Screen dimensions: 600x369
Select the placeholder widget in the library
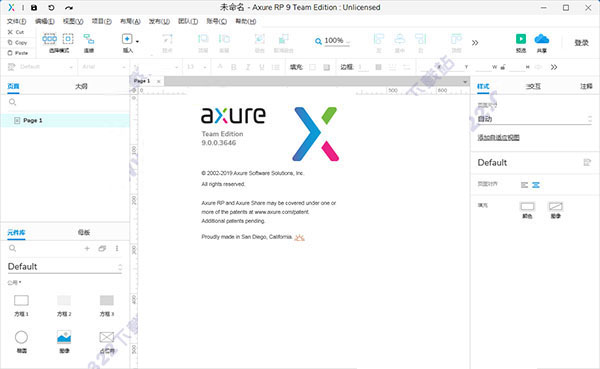pyautogui.click(x=107, y=341)
